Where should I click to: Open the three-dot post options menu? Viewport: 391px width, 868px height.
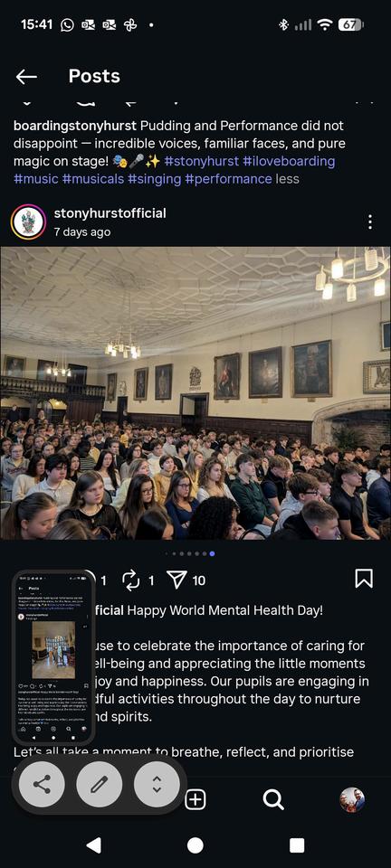tap(370, 222)
